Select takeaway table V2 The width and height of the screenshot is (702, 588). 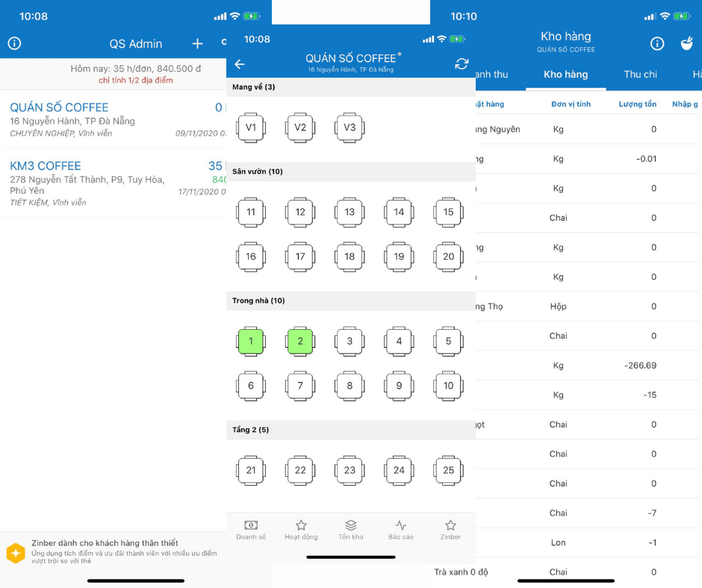point(300,128)
